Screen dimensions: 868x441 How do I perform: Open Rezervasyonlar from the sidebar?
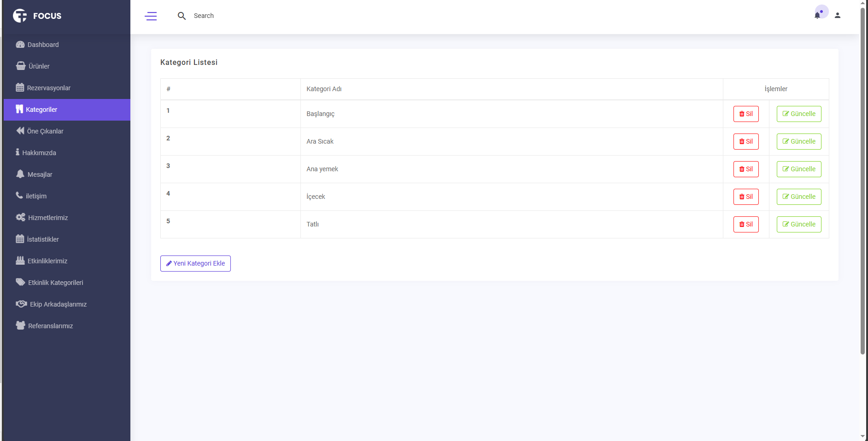point(48,88)
